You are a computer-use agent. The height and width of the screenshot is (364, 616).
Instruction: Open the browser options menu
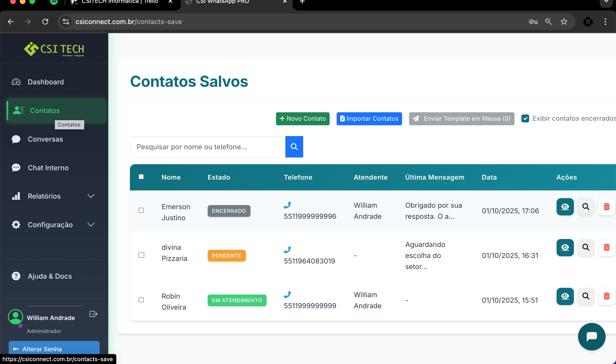pos(605,22)
